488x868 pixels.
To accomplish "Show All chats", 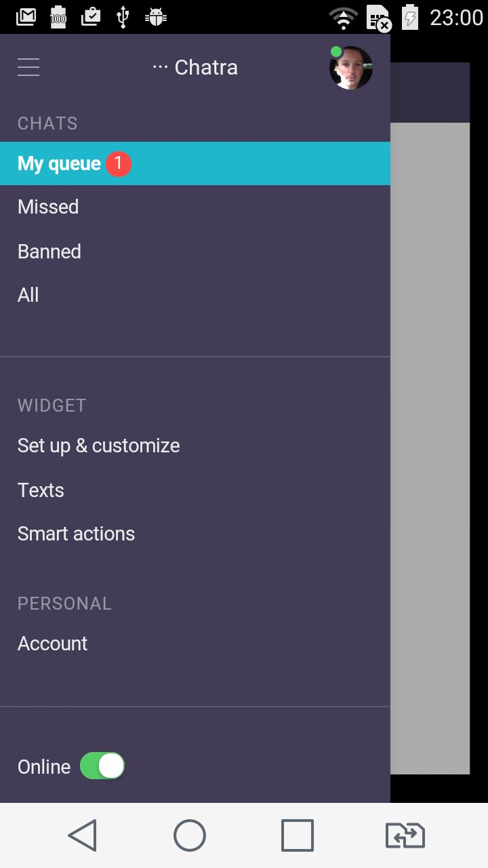I will click(x=195, y=295).
